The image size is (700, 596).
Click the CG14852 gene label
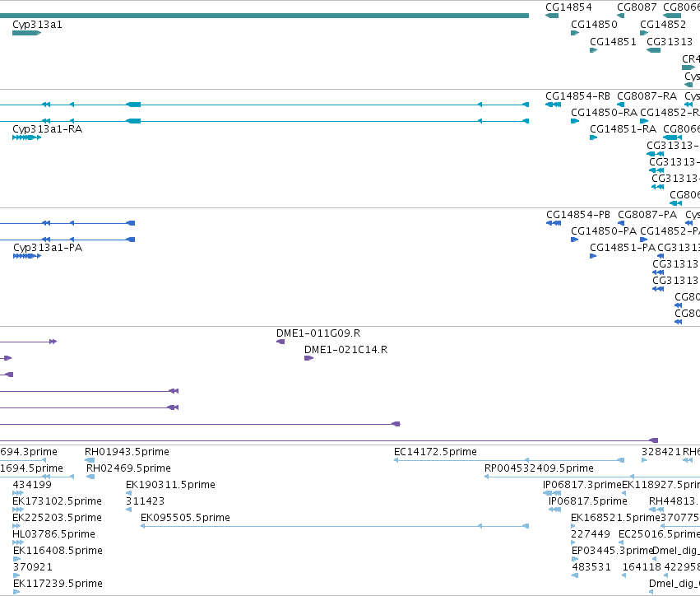663,25
